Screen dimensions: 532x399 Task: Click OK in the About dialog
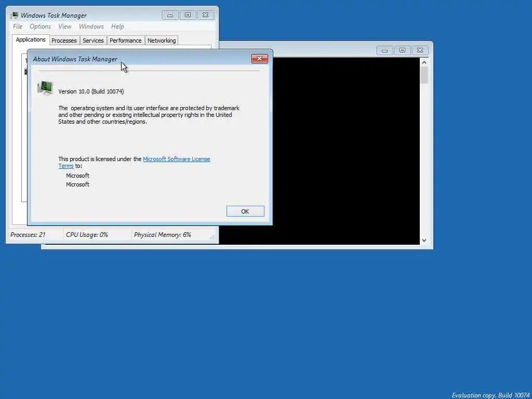[x=245, y=211]
